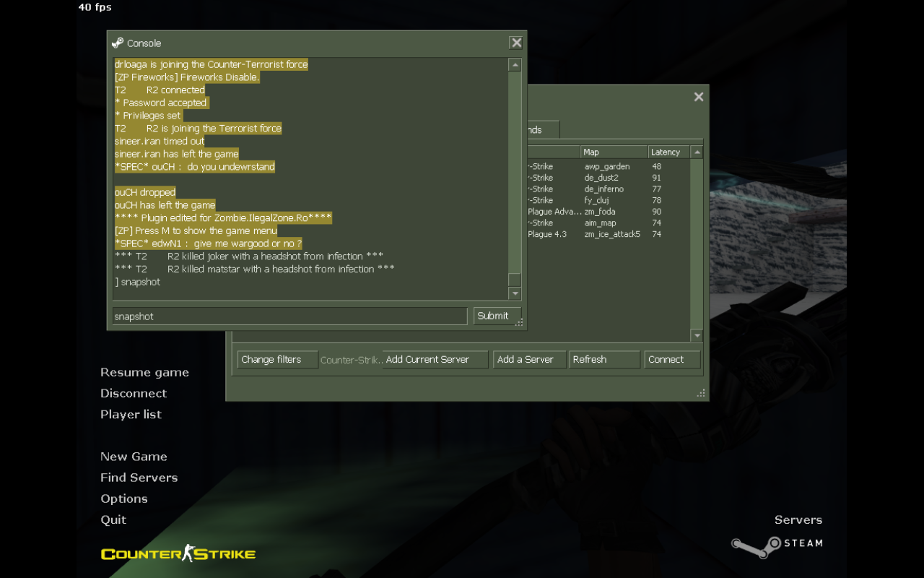The height and width of the screenshot is (578, 924).
Task: Select the zm_foda server row
Action: tap(609, 212)
